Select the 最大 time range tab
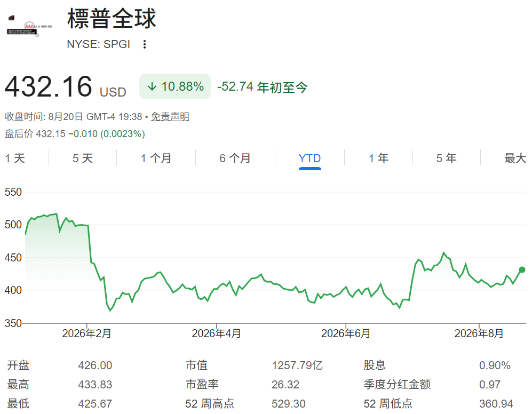 (x=515, y=158)
